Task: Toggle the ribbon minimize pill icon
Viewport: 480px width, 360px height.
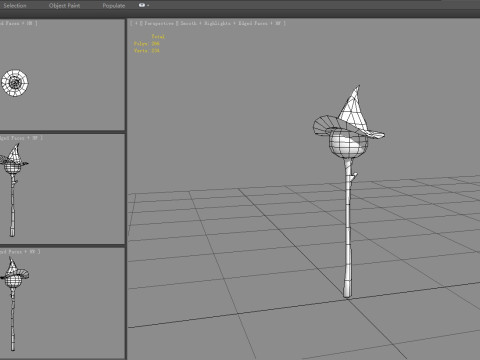Action: 142,5
